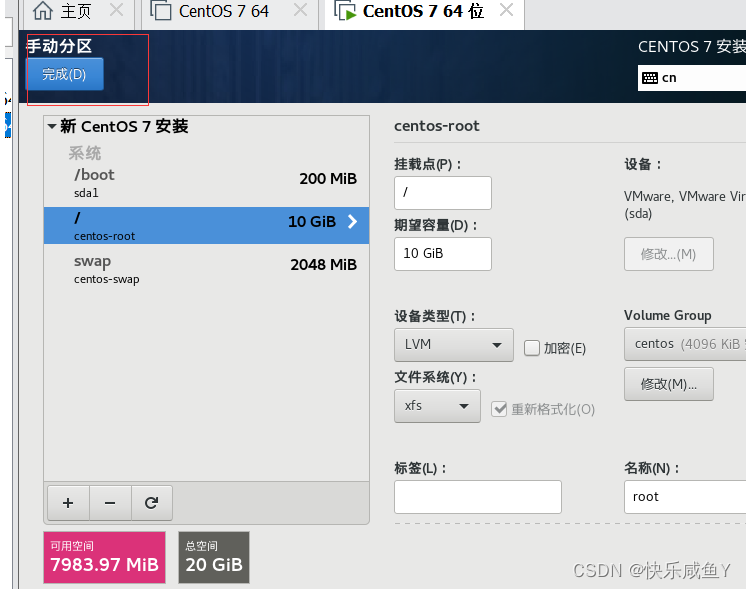Image resolution: width=746 pixels, height=589 pixels.
Task: Click the chevron arrow on the root row
Action: point(352,221)
